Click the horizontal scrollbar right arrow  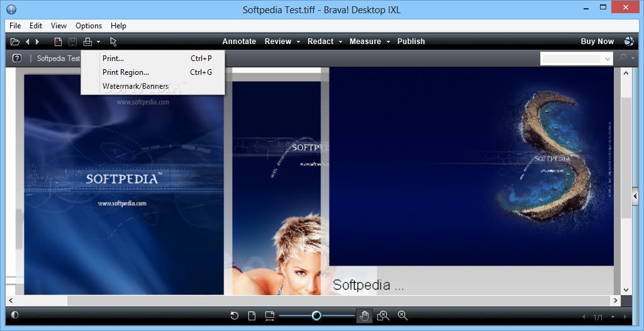point(615,301)
